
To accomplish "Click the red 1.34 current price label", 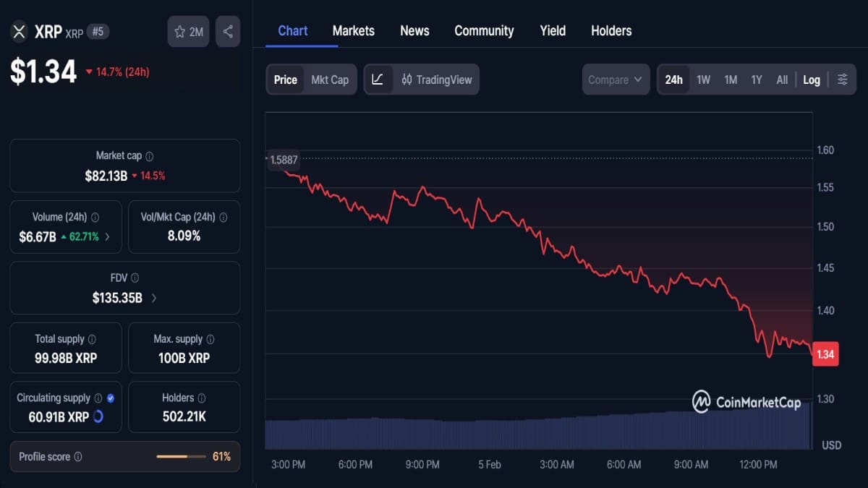I will pyautogui.click(x=825, y=354).
